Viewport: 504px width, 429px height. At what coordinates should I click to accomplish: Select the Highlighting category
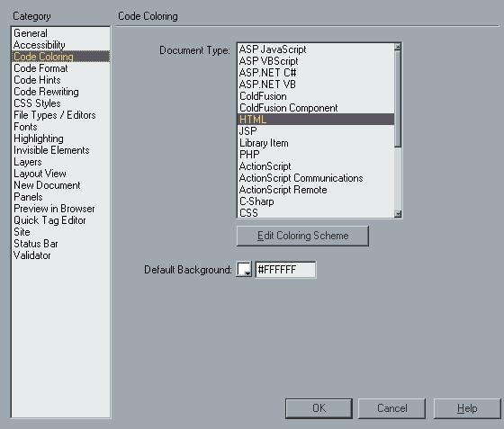[x=61, y=139]
